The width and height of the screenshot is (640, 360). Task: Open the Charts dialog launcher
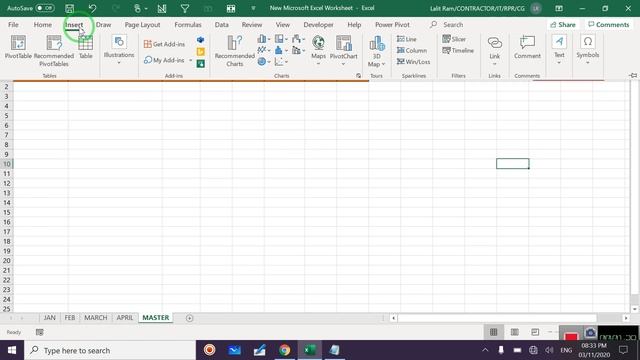click(x=358, y=76)
